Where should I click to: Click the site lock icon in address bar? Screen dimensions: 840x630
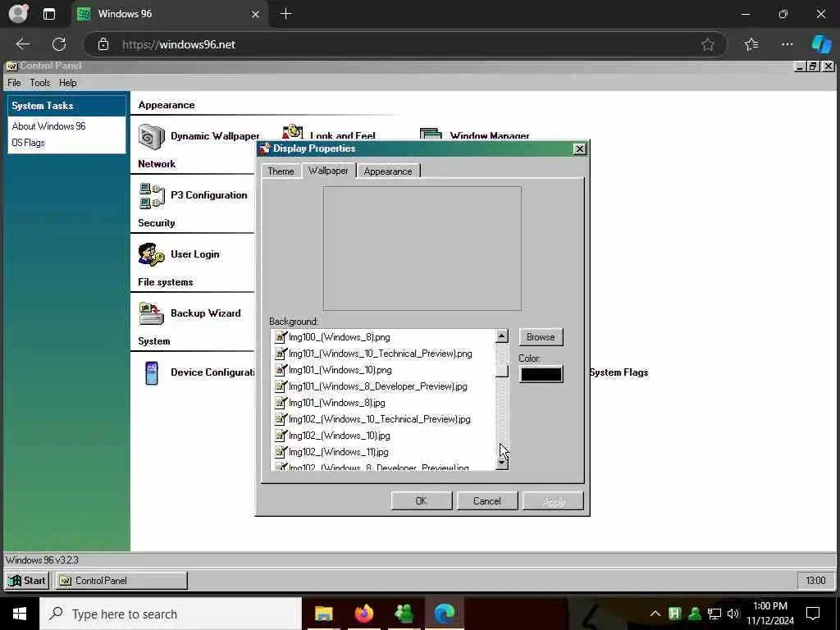[x=103, y=44]
